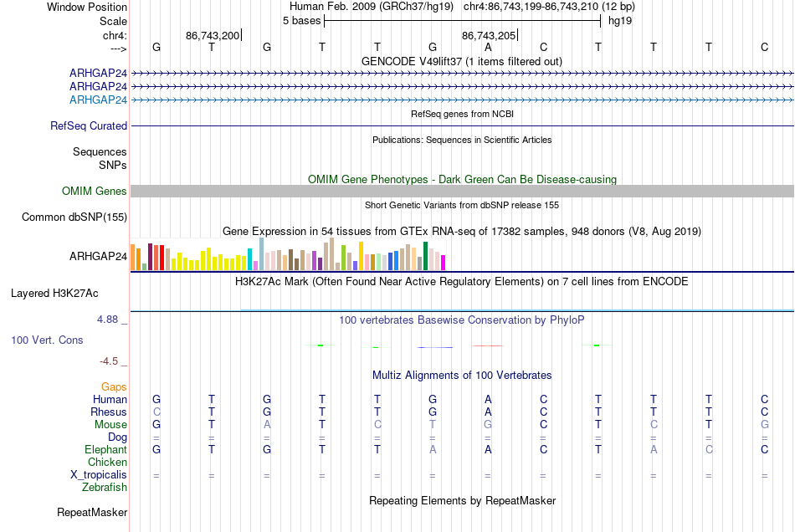Click the light blue ARHGAP24 transcript label
795x532 pixels.
(x=99, y=100)
